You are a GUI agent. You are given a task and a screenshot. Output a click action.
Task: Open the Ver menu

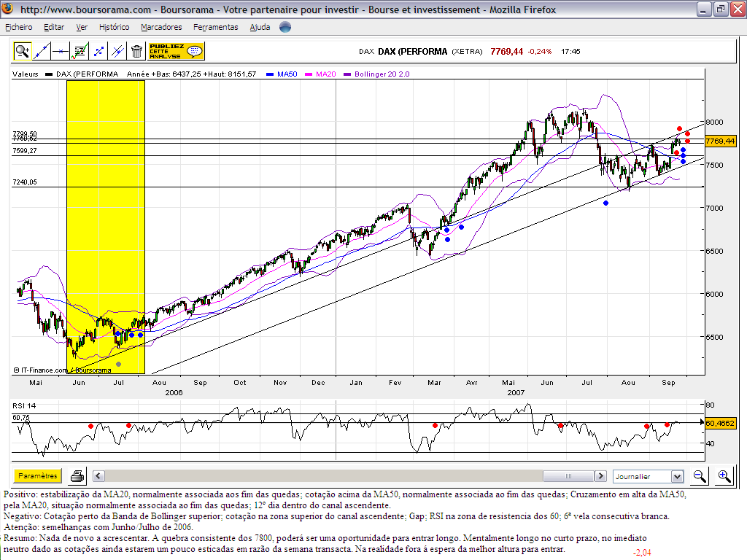point(82,27)
